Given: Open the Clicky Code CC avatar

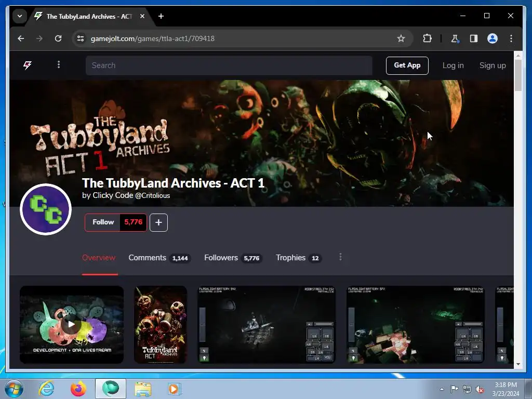Looking at the screenshot, I should [x=46, y=209].
